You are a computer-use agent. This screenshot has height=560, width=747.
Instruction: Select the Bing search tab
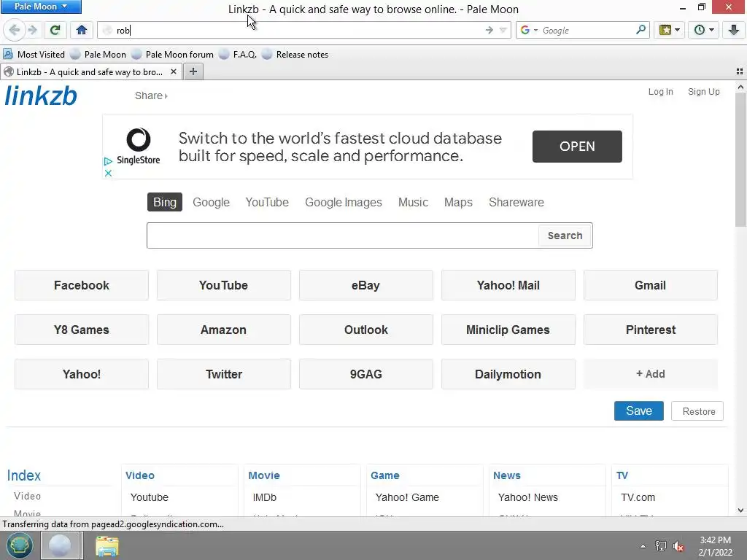(164, 202)
